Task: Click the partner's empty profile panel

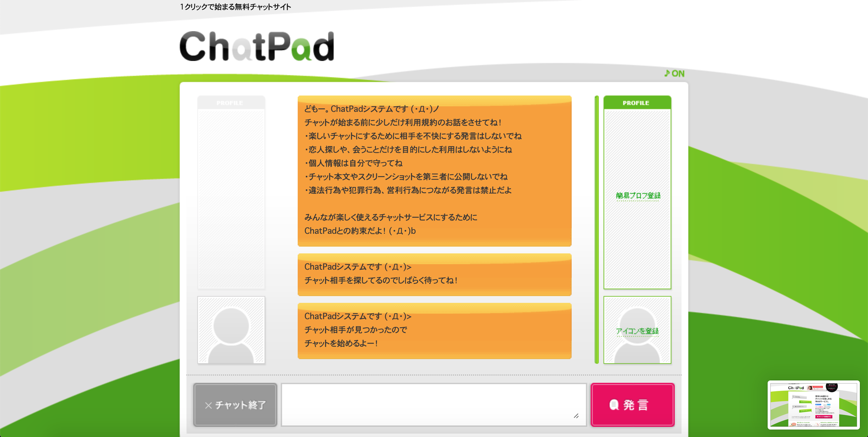Action: pos(231,199)
